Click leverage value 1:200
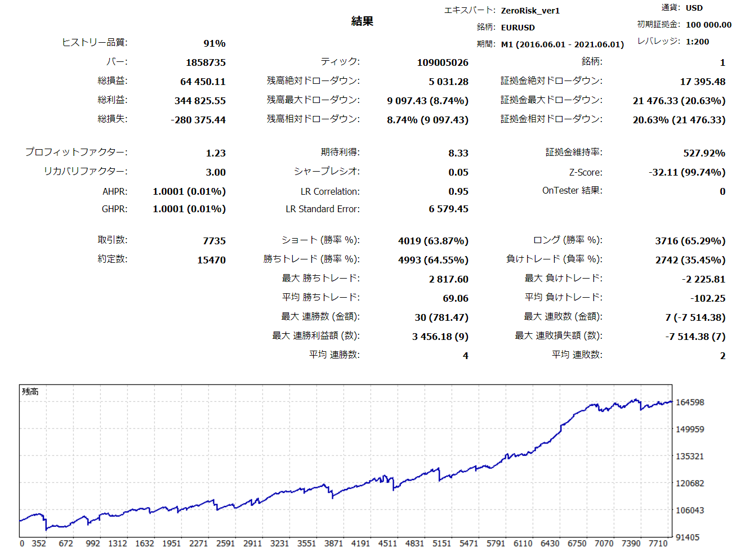Viewport: 754px width, 560px height. point(697,42)
